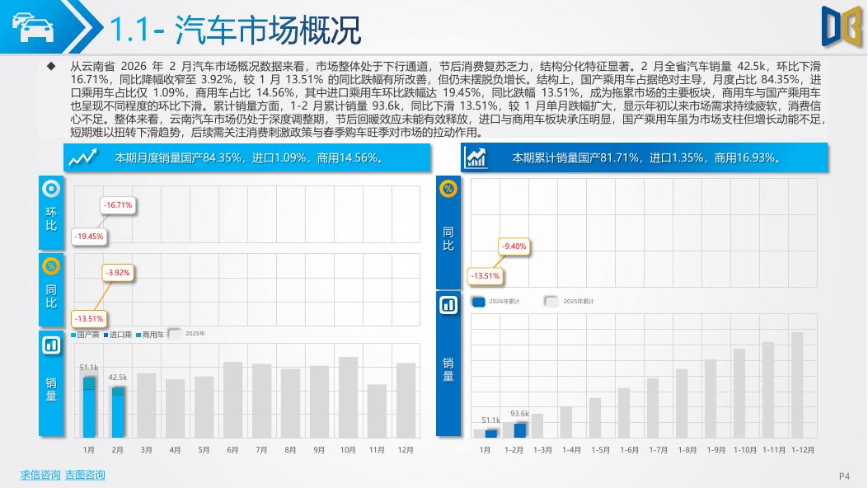Click the 国产乘 legend swatch
The width and height of the screenshot is (868, 488).
(x=73, y=335)
